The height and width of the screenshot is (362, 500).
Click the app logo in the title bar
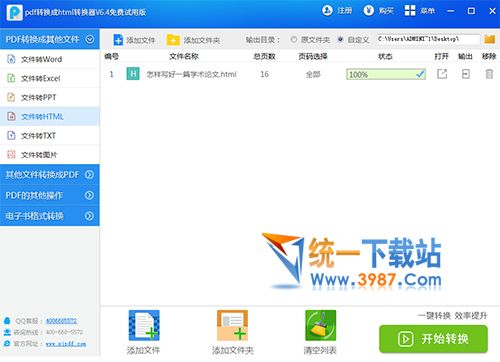click(15, 13)
